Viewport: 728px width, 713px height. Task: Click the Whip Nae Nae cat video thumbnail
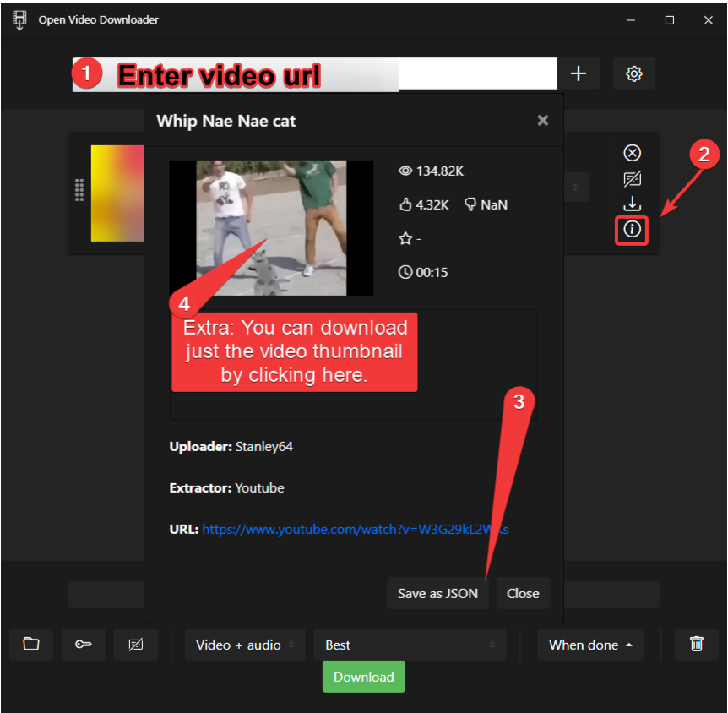(x=271, y=227)
